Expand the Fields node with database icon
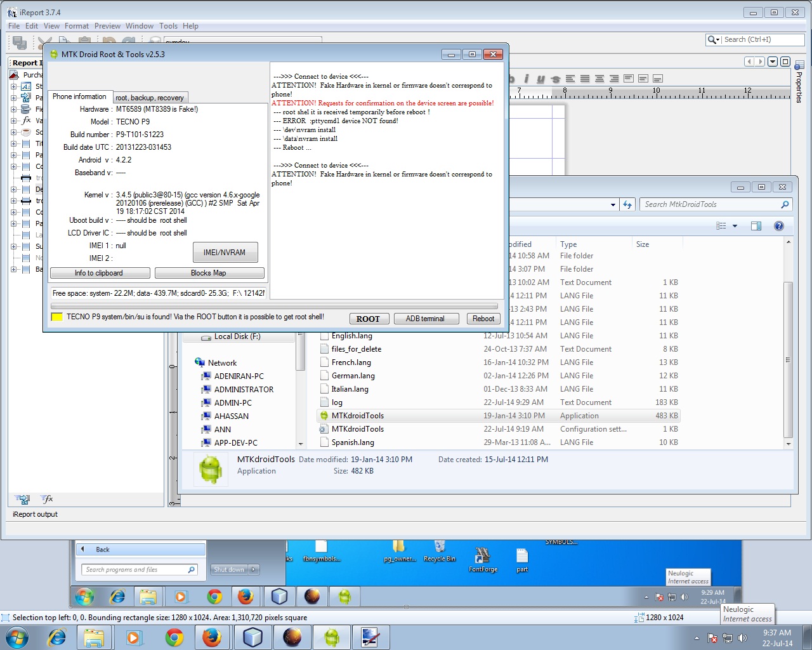Screen dimensions: 812x650 pyautogui.click(x=13, y=109)
